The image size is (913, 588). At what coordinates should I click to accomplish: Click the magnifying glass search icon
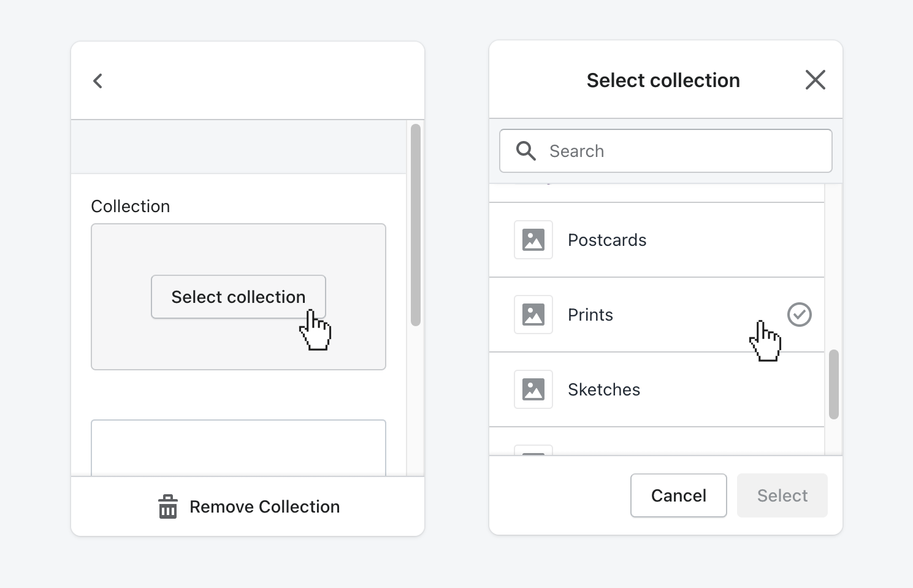(525, 151)
